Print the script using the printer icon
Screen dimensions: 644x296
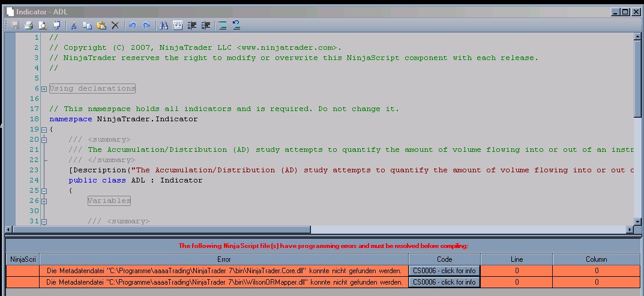pos(29,25)
